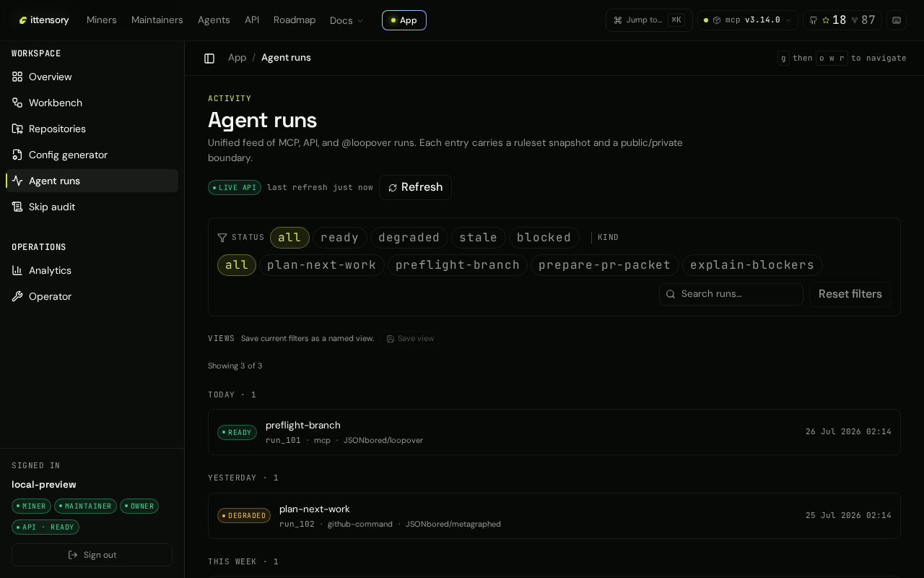Click the MAINTAINER role badge
The height and width of the screenshot is (578, 924).
[x=85, y=506]
